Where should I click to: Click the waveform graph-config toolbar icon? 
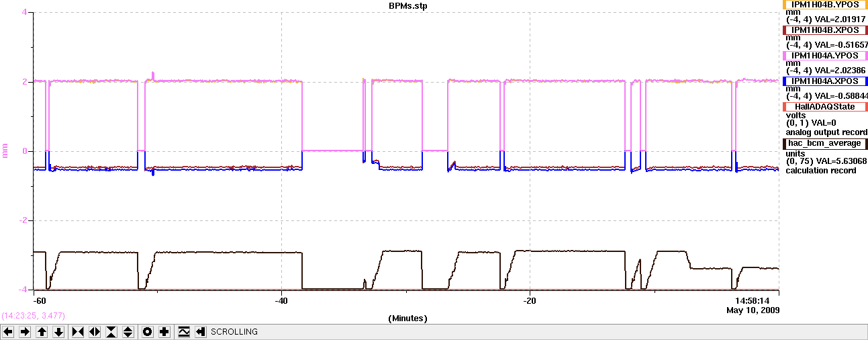pos(183,332)
